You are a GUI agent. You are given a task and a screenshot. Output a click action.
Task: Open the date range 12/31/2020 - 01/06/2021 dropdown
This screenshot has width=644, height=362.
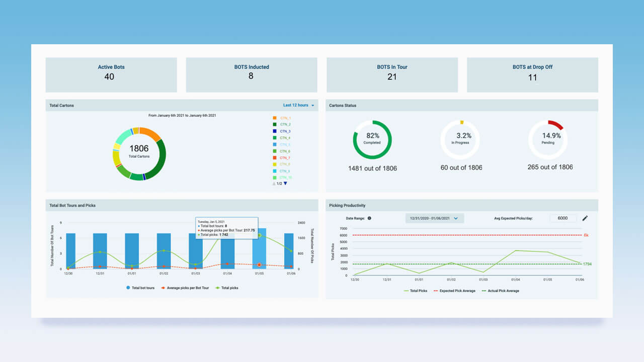coord(435,218)
